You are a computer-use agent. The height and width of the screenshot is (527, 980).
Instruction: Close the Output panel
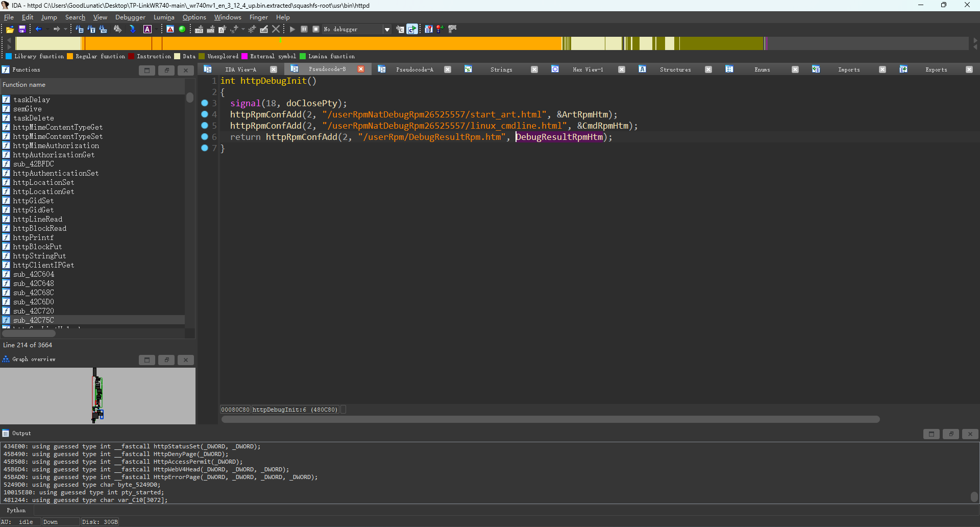(x=970, y=434)
